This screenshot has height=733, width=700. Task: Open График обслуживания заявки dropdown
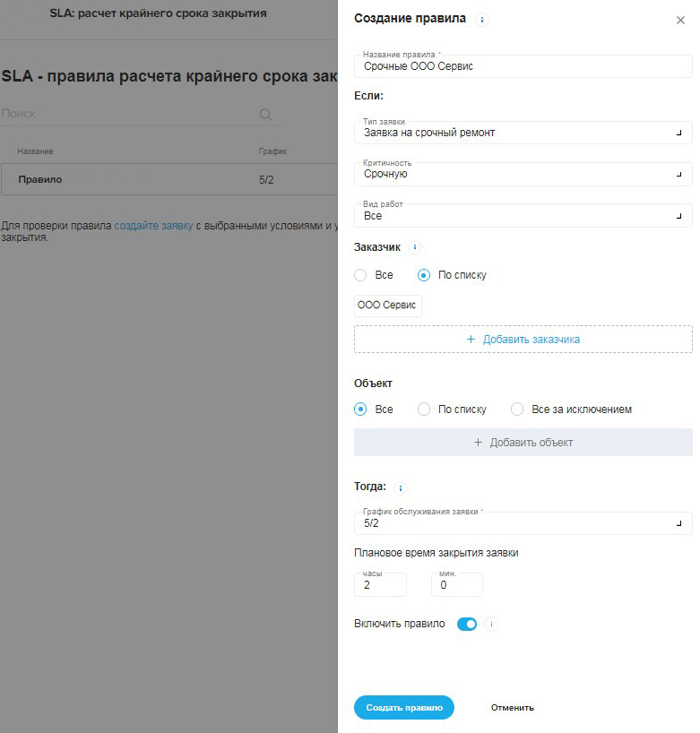click(x=523, y=523)
